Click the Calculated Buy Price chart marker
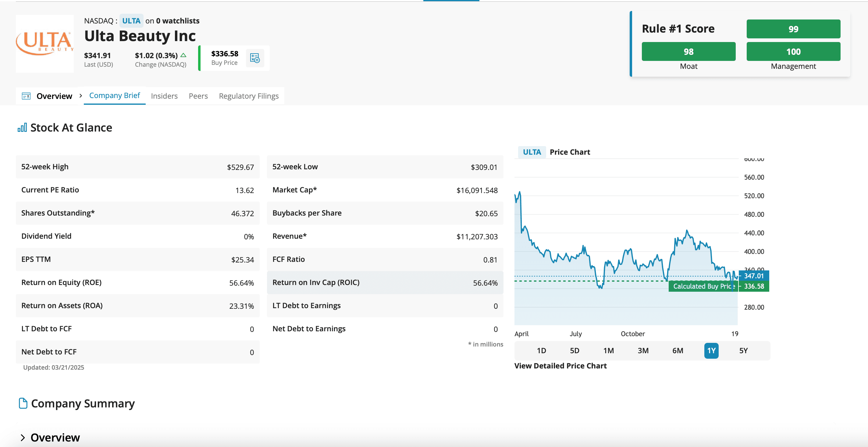The height and width of the screenshot is (447, 868). (x=703, y=286)
